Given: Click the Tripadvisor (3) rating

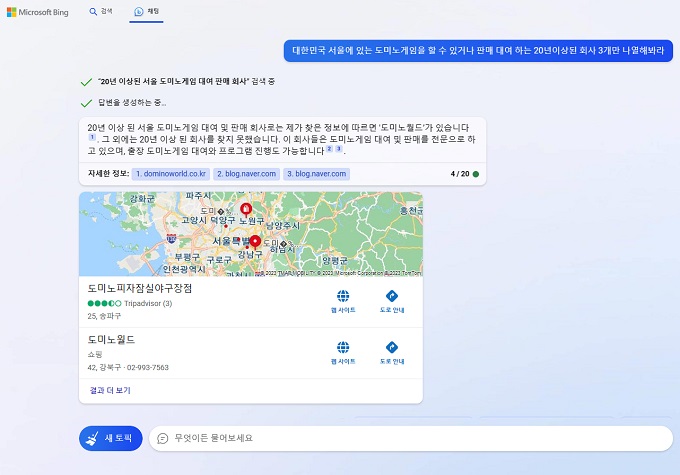Looking at the screenshot, I should 130,303.
